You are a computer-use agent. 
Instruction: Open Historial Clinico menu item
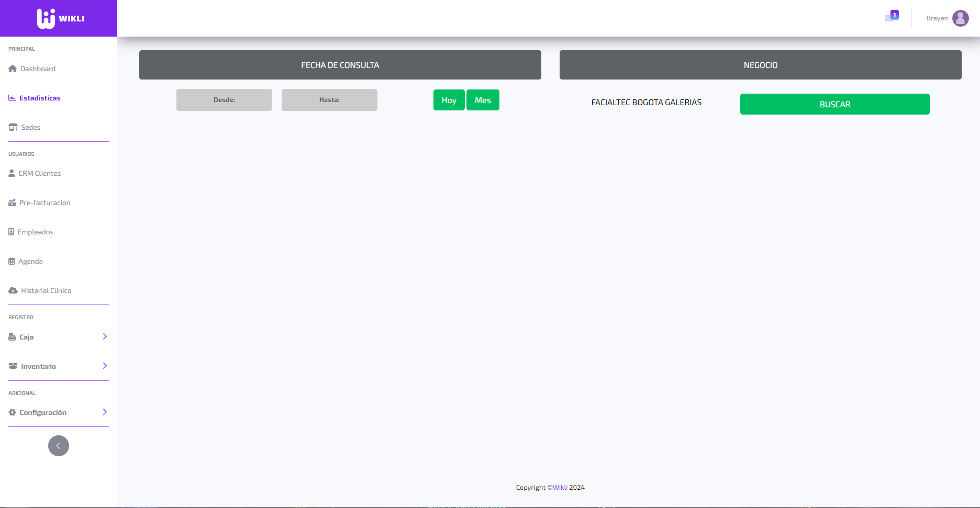(47, 290)
